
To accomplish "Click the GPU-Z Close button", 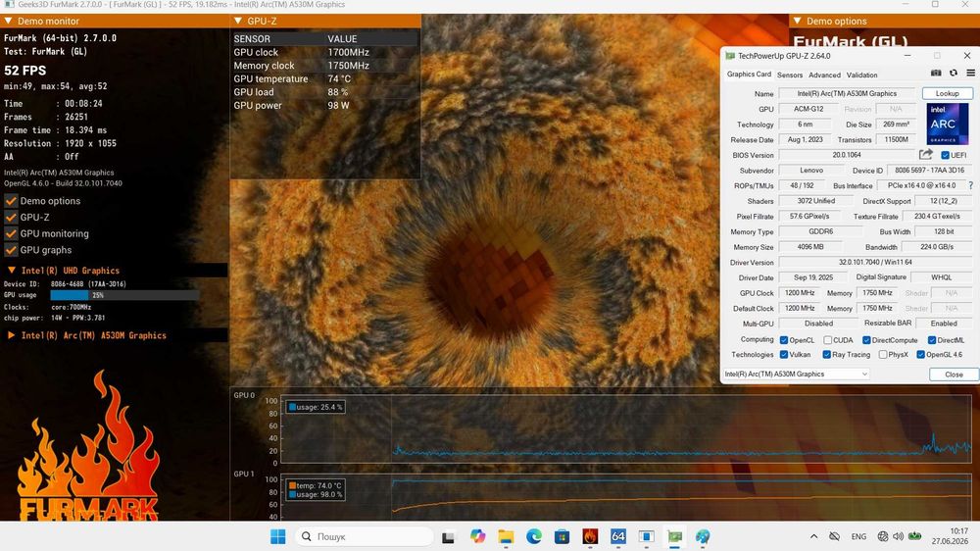I will [954, 374].
